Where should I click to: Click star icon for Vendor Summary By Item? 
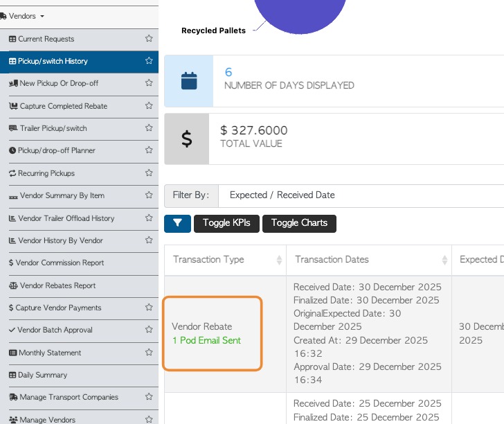coord(149,195)
